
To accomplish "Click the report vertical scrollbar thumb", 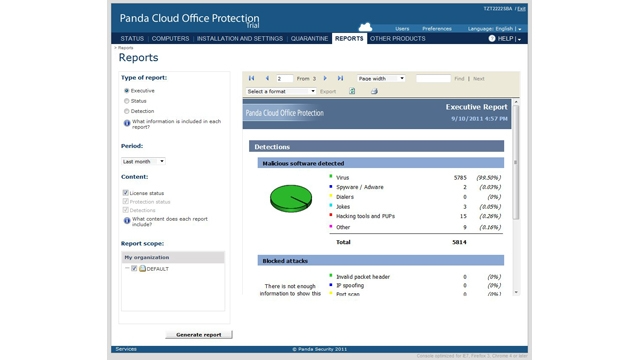I will click(x=516, y=162).
